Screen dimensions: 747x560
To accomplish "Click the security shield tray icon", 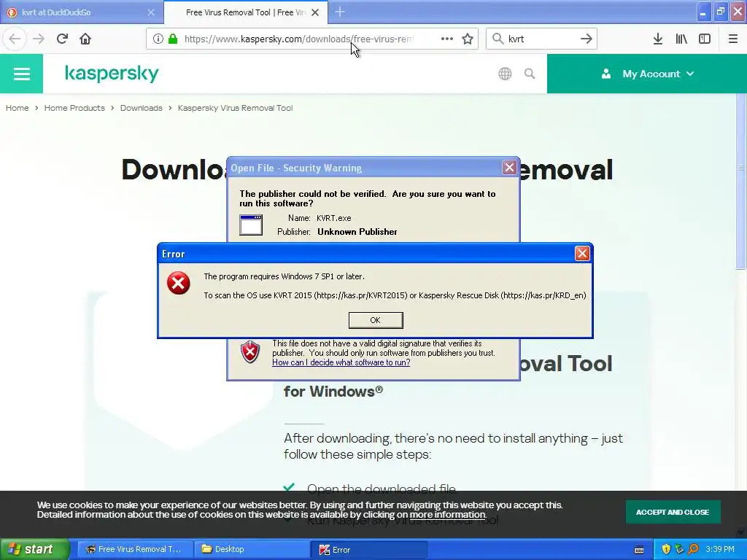I will coord(666,549).
